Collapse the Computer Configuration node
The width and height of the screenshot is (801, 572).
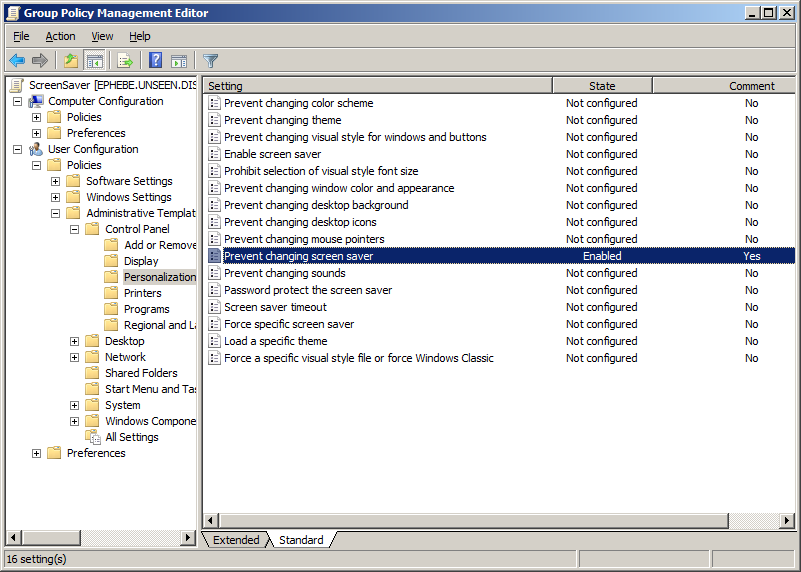point(18,101)
